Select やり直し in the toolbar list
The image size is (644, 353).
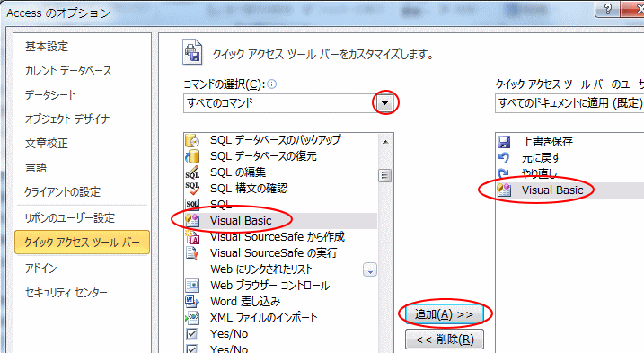[x=570, y=174]
